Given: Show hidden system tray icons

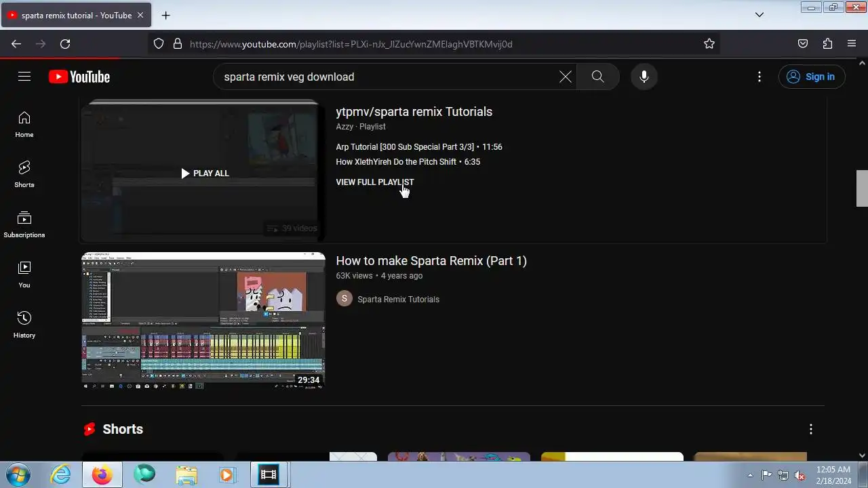Looking at the screenshot, I should 750,475.
